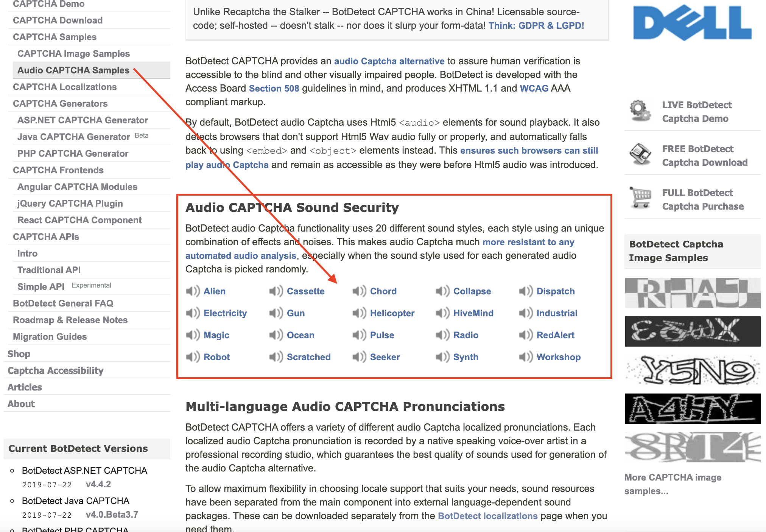Screen dimensions: 766x532
Task: Click the RHAJ captcha sample thumbnail
Action: pos(692,293)
